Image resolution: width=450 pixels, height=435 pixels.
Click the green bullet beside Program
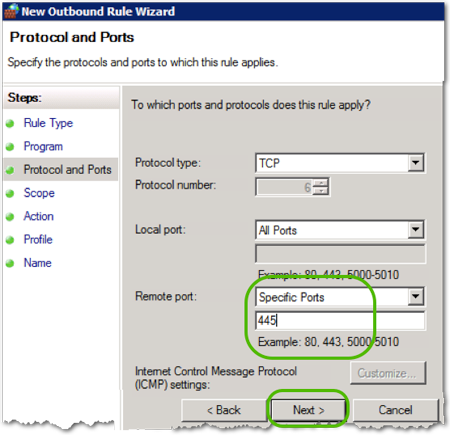(10, 147)
